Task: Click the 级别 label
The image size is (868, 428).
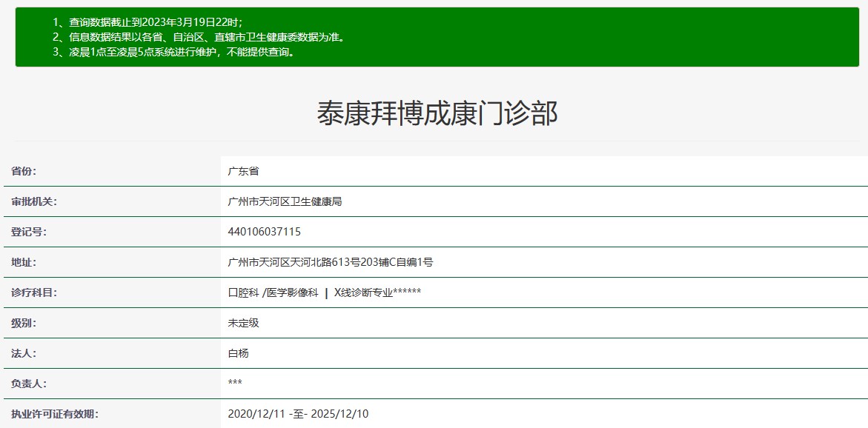Action: [x=23, y=323]
